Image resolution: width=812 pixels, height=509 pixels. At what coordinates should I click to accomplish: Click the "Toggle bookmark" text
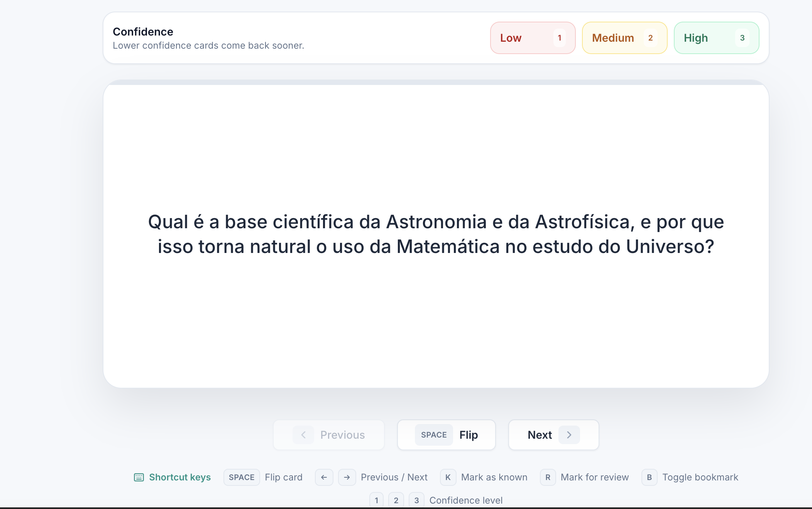(x=700, y=477)
